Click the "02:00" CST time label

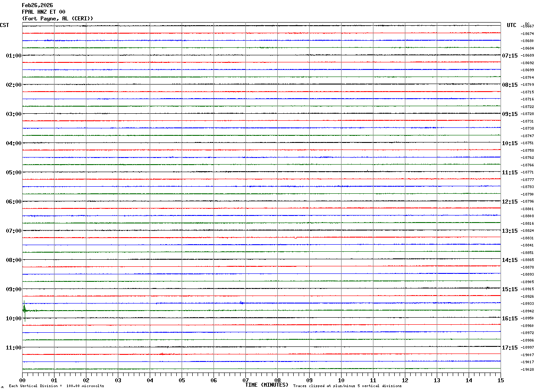click(x=14, y=85)
